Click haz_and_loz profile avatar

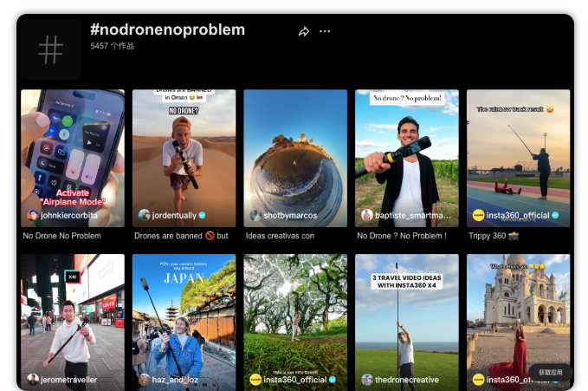click(x=144, y=380)
